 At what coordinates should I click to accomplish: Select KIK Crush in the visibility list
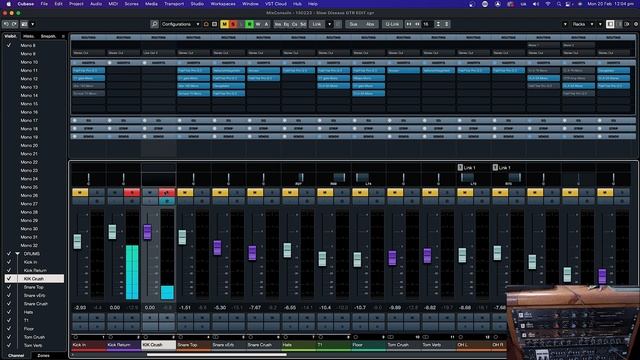tap(34, 279)
